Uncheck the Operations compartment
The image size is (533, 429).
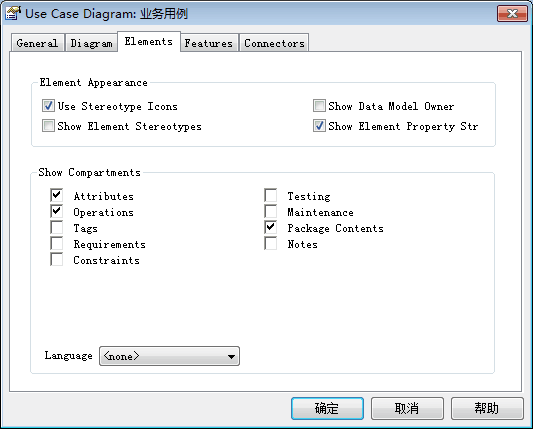tap(56, 211)
